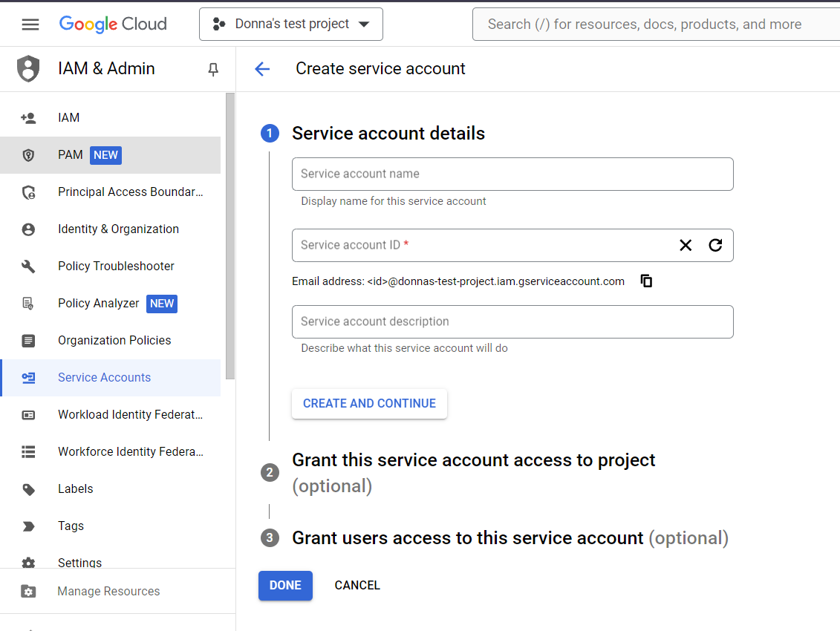
Task: Click the CANCEL button
Action: [x=357, y=586]
